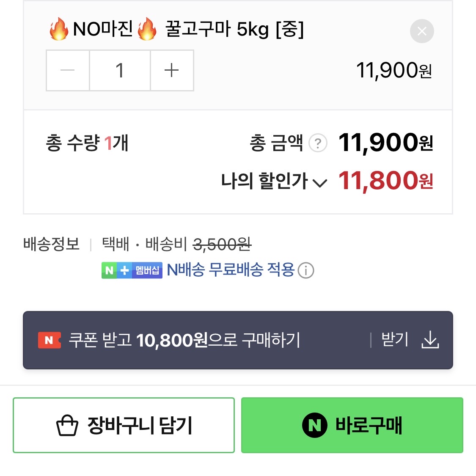The image size is (476, 476).
Task: Remove the 꿀고구마 5kg option with X
Action: [x=422, y=31]
